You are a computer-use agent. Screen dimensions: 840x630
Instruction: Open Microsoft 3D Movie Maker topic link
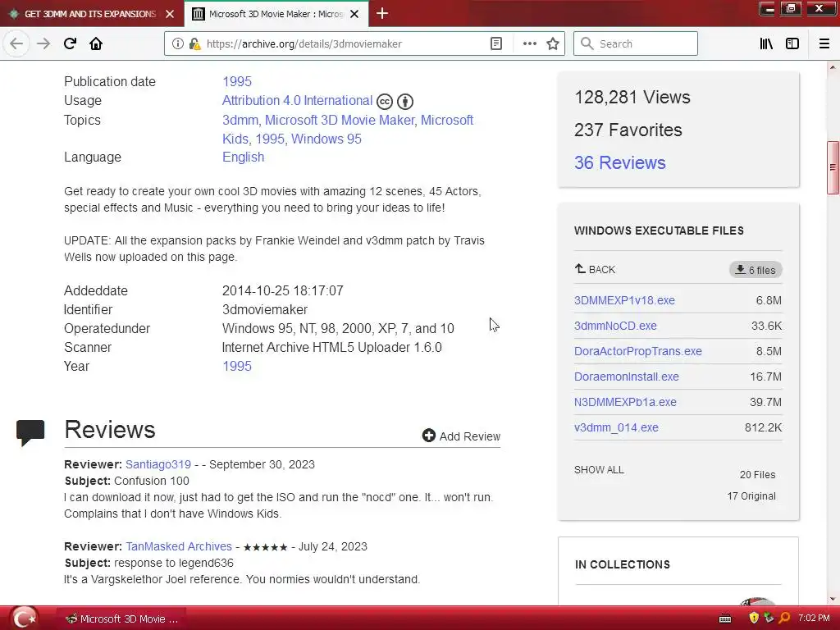340,120
